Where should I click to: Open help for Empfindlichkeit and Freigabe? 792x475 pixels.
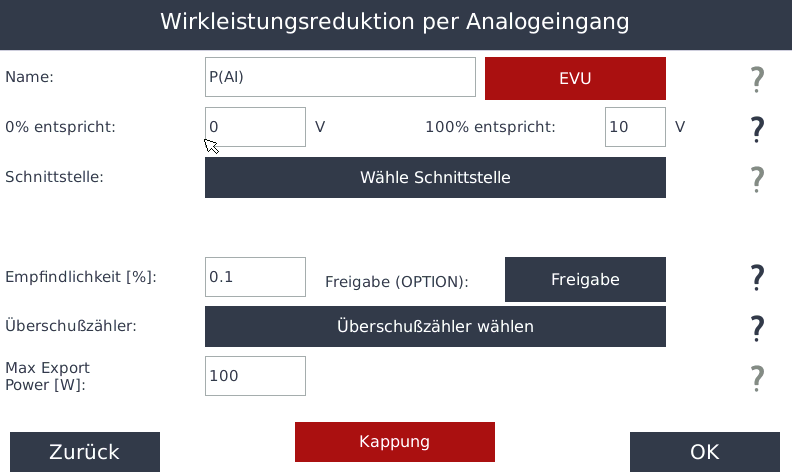point(757,278)
